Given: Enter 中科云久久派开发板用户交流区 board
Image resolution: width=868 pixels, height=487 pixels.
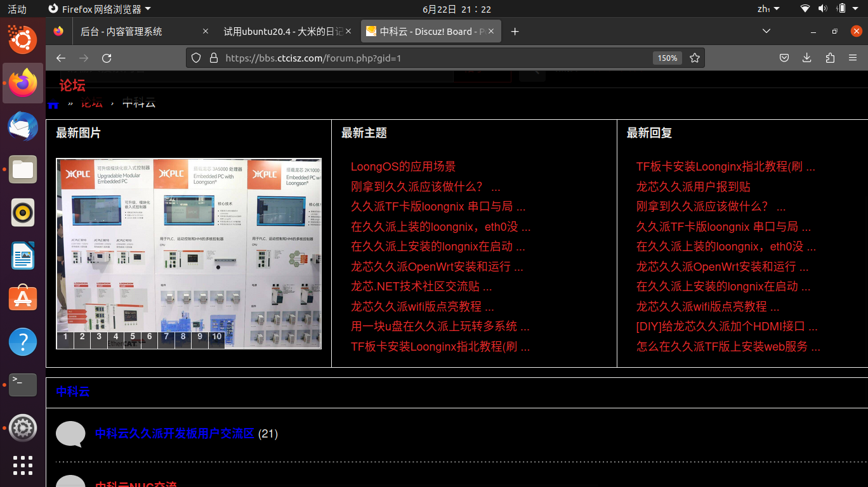Looking at the screenshot, I should pos(174,434).
